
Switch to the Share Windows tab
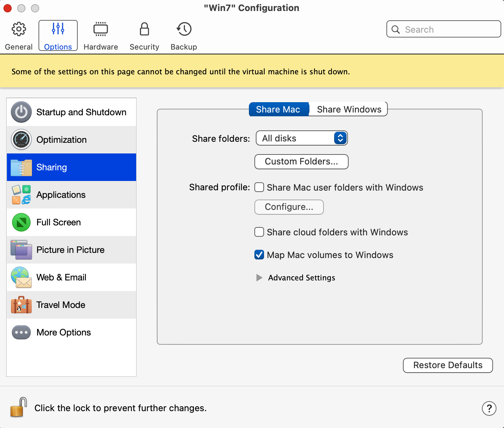(x=349, y=109)
